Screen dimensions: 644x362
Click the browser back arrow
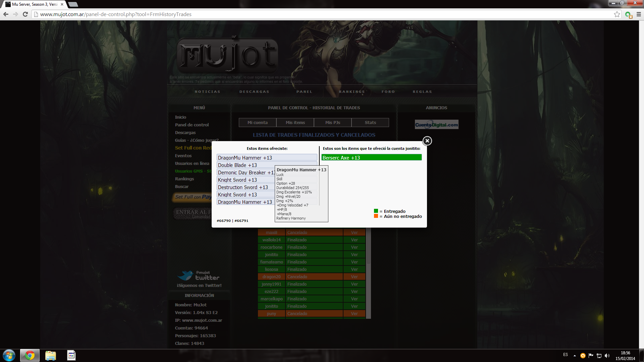point(6,14)
